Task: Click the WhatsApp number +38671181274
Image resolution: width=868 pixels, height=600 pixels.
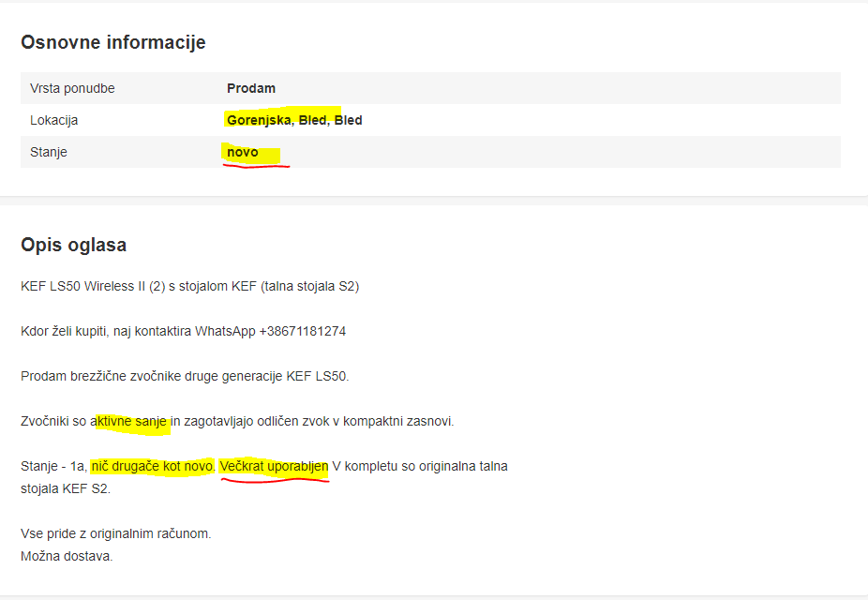Action: (x=302, y=331)
